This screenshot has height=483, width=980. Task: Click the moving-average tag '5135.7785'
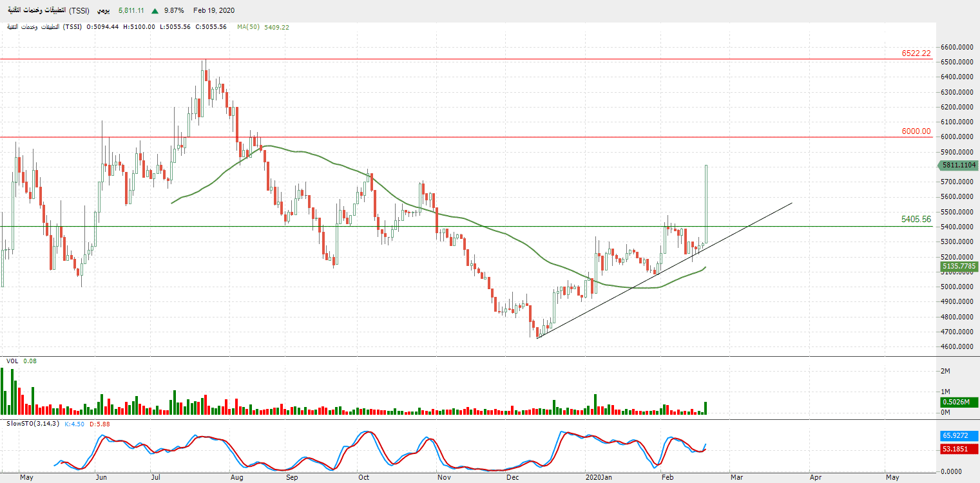(x=958, y=266)
